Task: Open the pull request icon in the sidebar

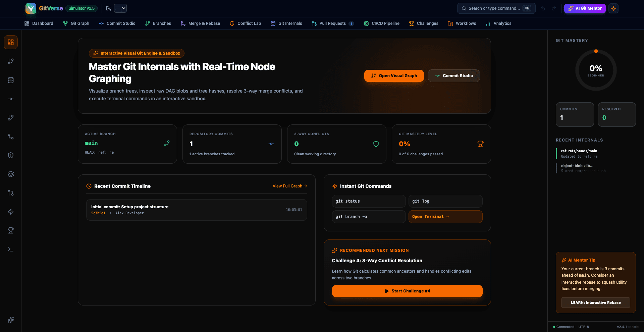Action: pos(11,193)
